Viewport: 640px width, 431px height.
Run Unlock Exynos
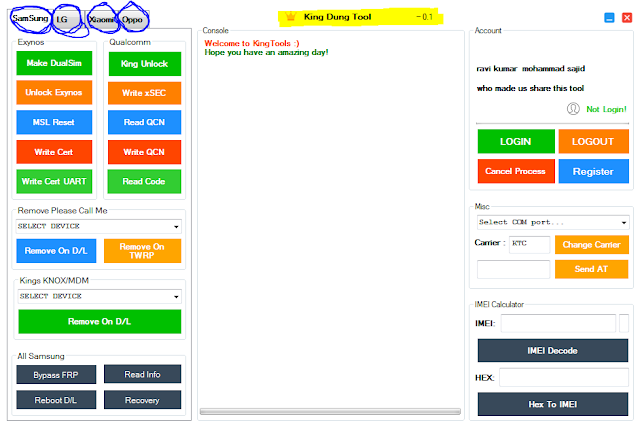pos(54,92)
